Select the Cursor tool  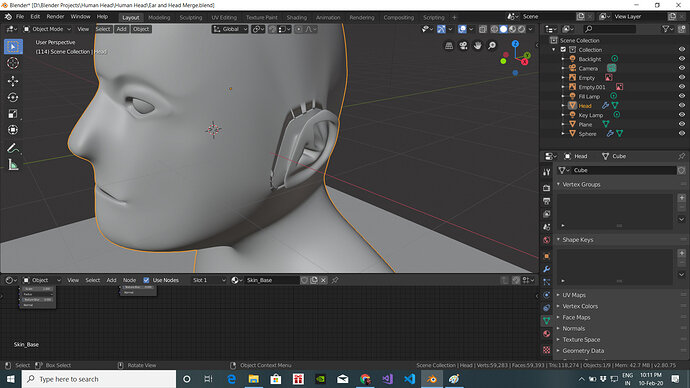pyautogui.click(x=13, y=63)
